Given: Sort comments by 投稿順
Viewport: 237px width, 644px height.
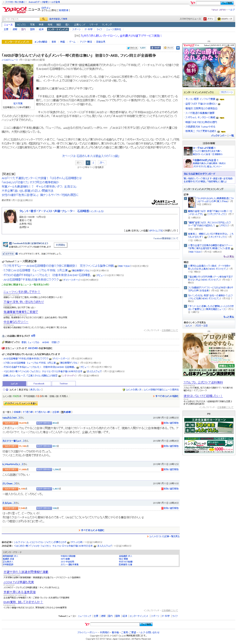Looking at the screenshot, I should (17, 412).
